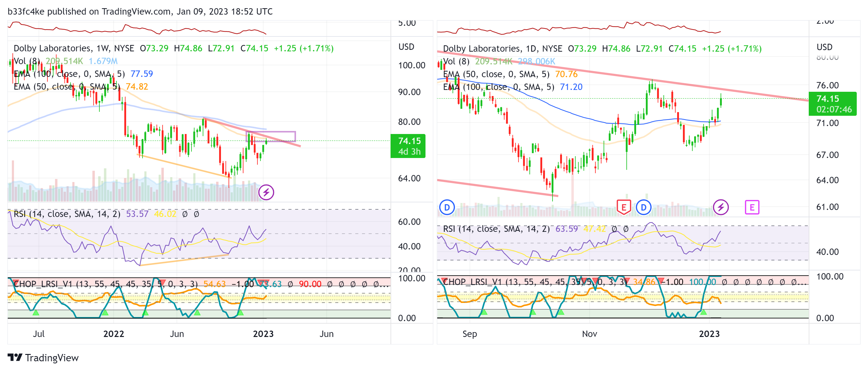Click the purple lightning icon on weekly chart
Viewport: 868px width, 371px height.
[266, 192]
